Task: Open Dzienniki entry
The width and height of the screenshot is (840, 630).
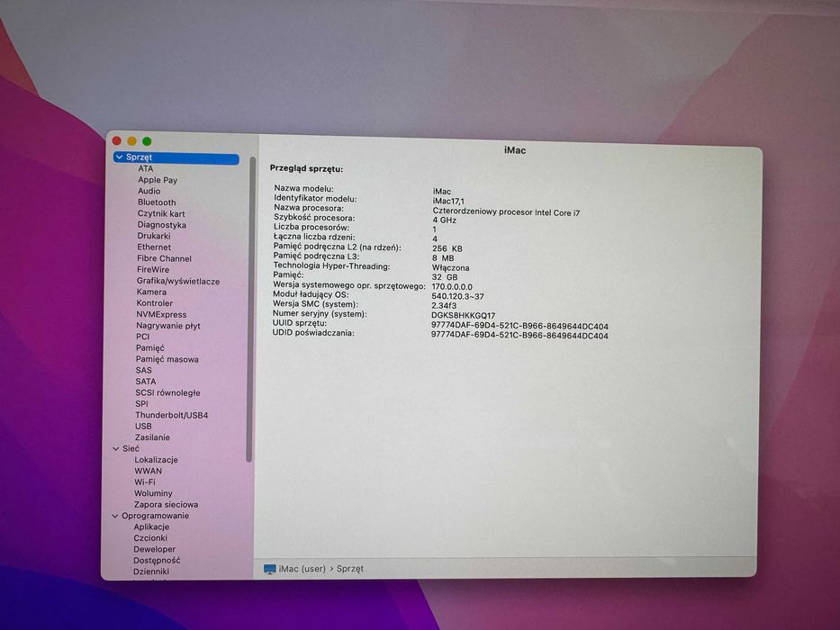Action: [x=151, y=572]
